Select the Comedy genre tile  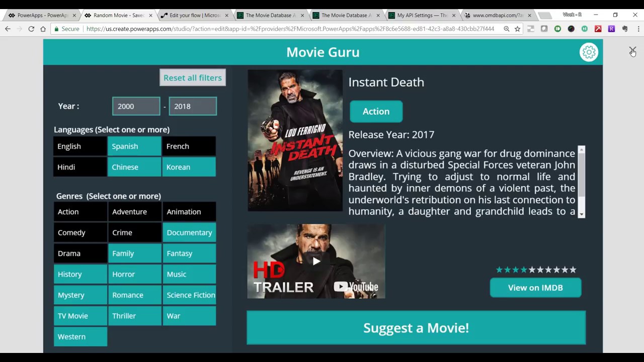click(x=80, y=233)
